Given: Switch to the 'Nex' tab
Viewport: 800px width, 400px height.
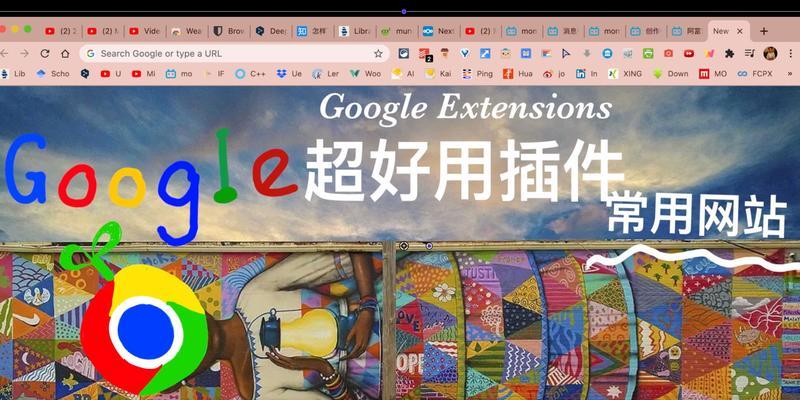Looking at the screenshot, I should click(438, 31).
